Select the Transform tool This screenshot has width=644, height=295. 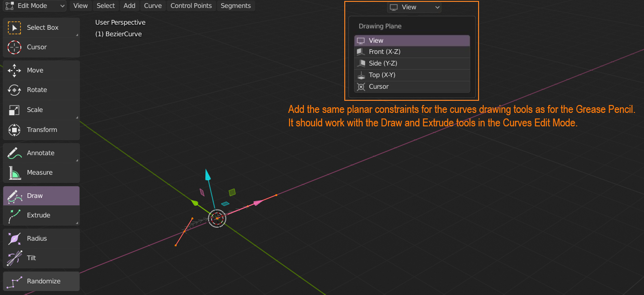(x=41, y=130)
